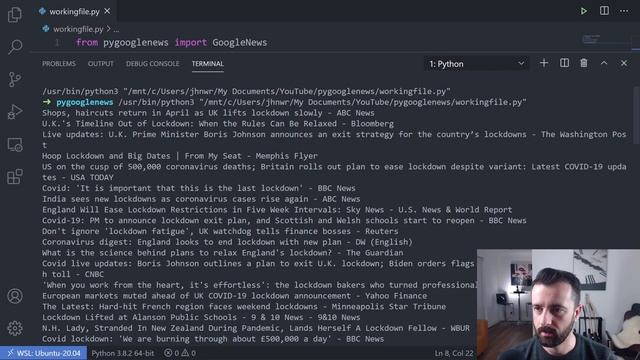Kill the terminal with trash icon
The width and height of the screenshot is (640, 360).
click(x=584, y=63)
